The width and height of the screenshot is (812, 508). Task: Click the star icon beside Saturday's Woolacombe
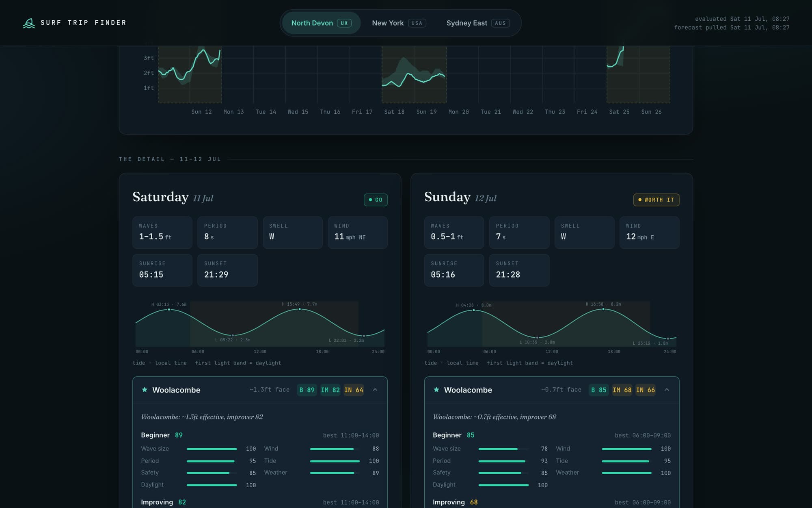pos(145,390)
